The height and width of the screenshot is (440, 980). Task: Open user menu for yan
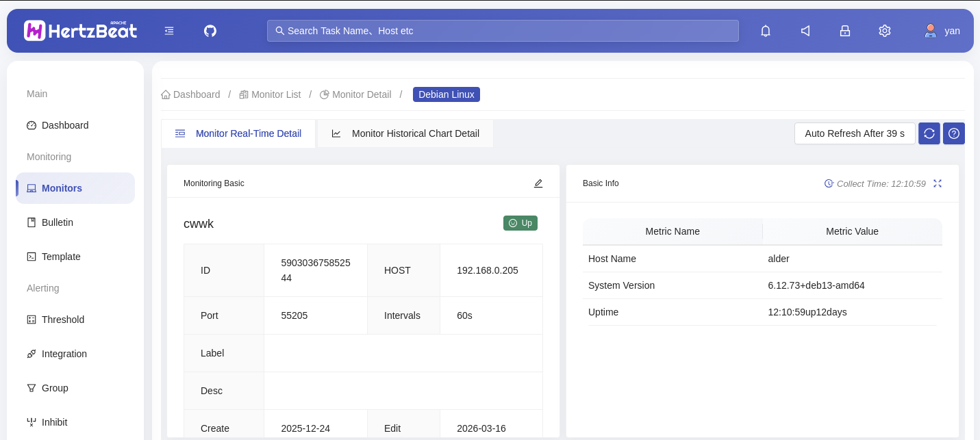[942, 31]
